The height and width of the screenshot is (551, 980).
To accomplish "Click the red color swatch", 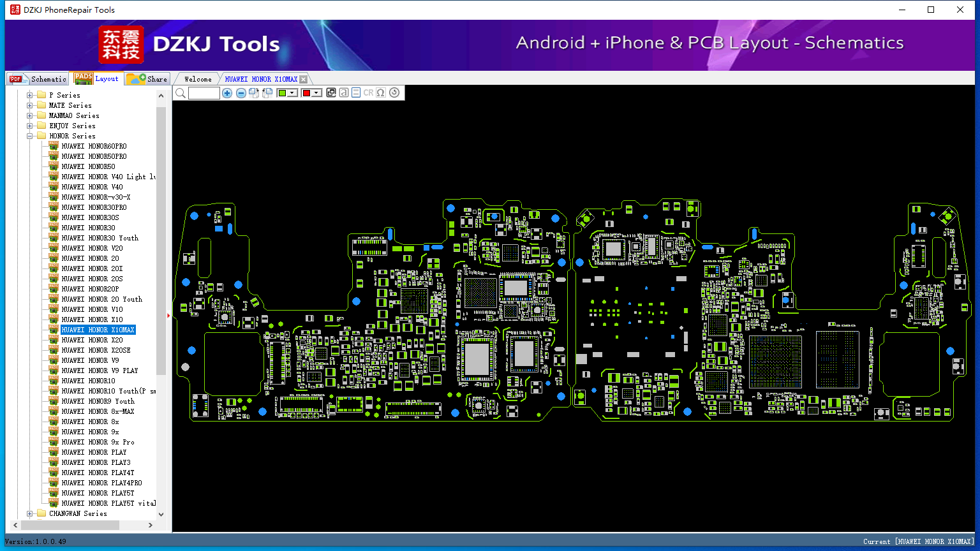I will [x=306, y=93].
